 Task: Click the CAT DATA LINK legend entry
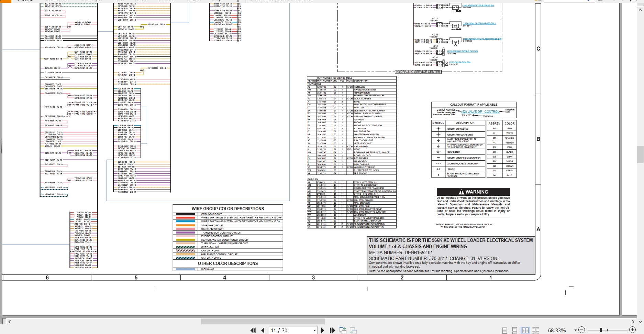[210, 247]
